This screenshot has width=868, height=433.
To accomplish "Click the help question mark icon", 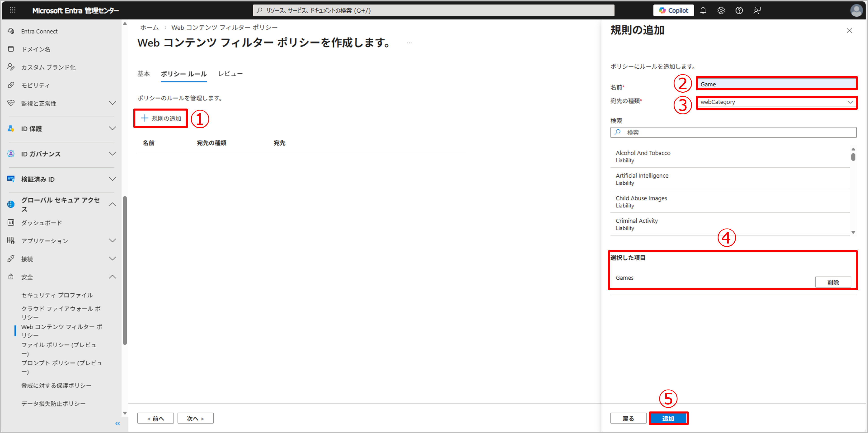I will (x=739, y=11).
